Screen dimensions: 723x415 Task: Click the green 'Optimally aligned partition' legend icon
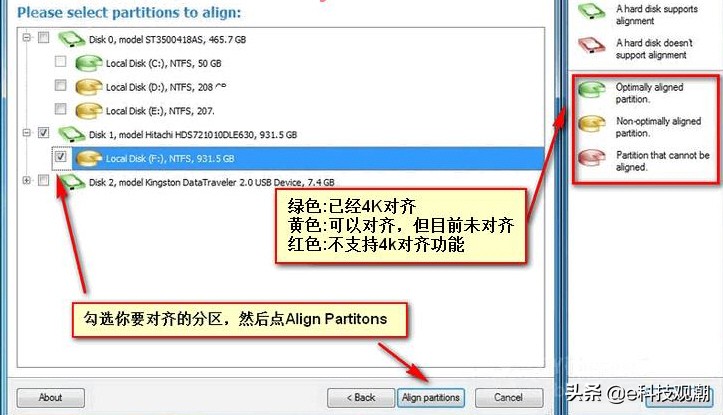[592, 89]
